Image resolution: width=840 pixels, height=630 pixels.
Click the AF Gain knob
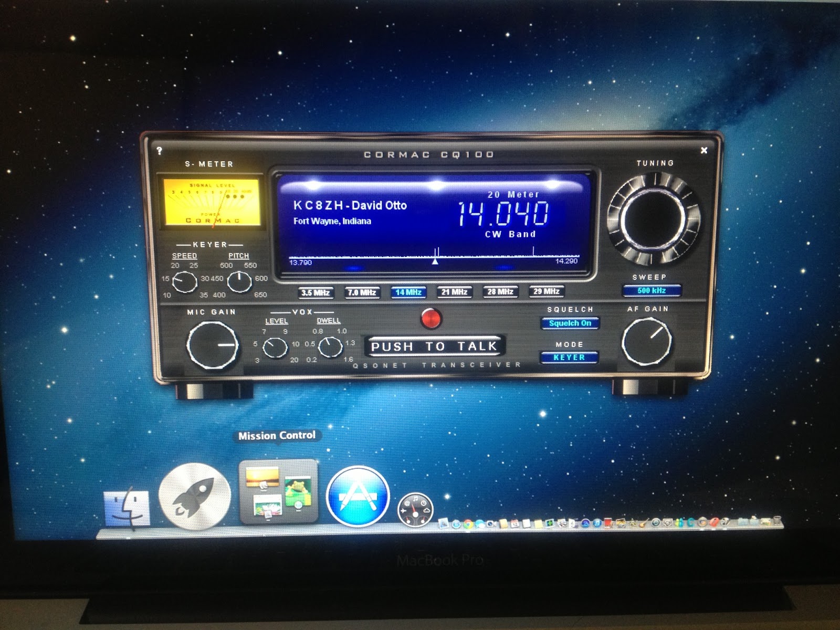tap(646, 342)
